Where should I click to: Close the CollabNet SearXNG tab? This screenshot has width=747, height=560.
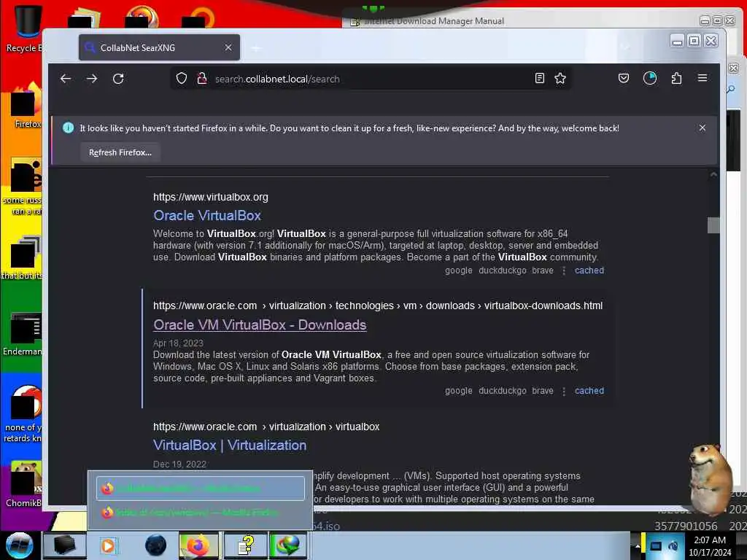pos(228,47)
